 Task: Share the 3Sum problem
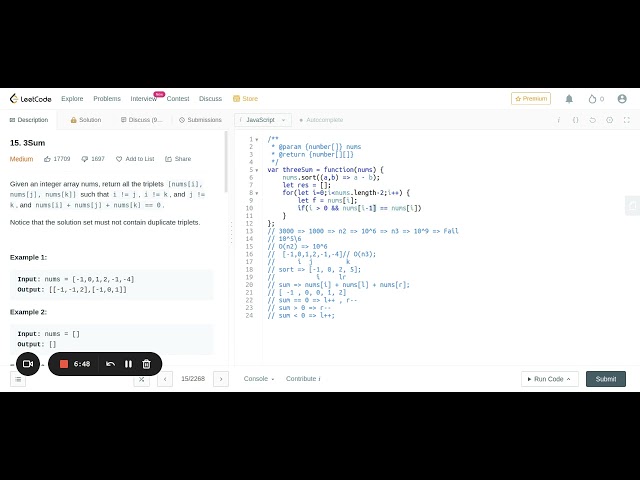tap(178, 159)
